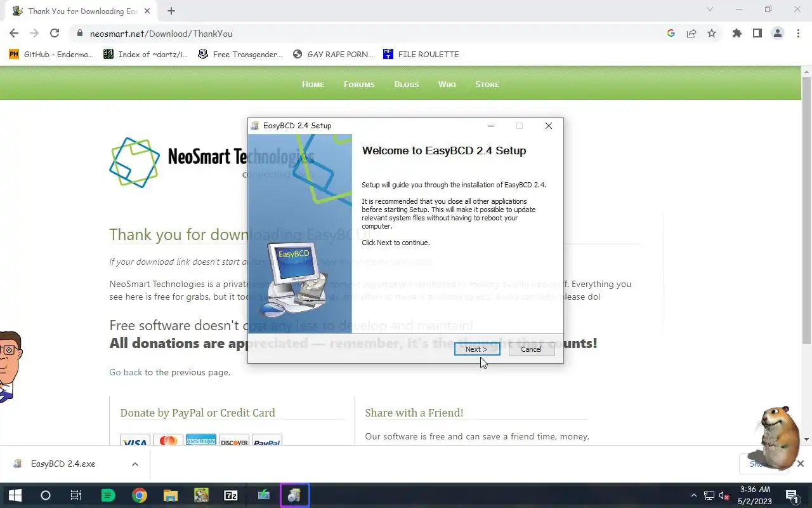
Task: Click the browser forward arrow
Action: tap(34, 34)
